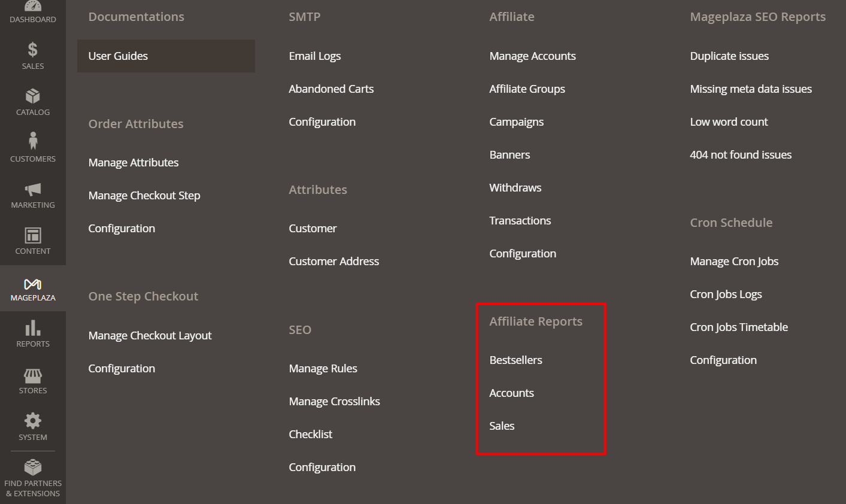Open User Guides under Documentations

click(x=118, y=56)
